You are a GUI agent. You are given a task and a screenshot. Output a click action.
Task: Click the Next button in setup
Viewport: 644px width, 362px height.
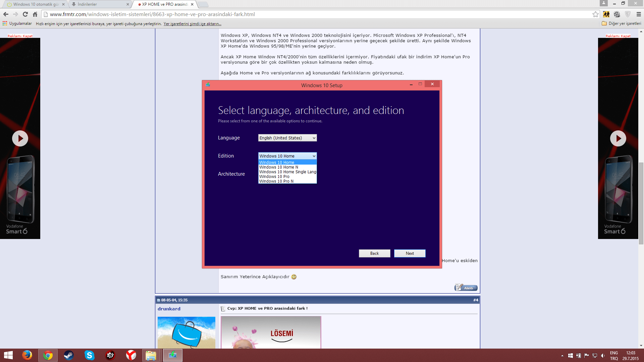click(x=410, y=253)
